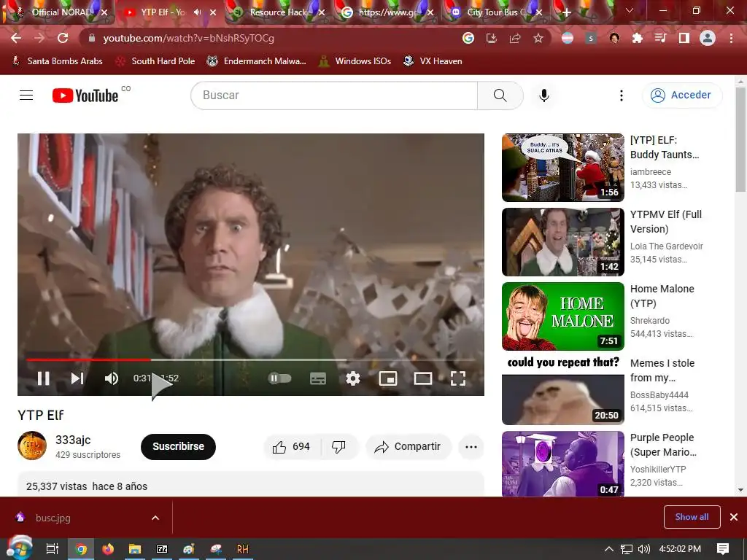Open Chrome profile avatar

click(x=708, y=38)
